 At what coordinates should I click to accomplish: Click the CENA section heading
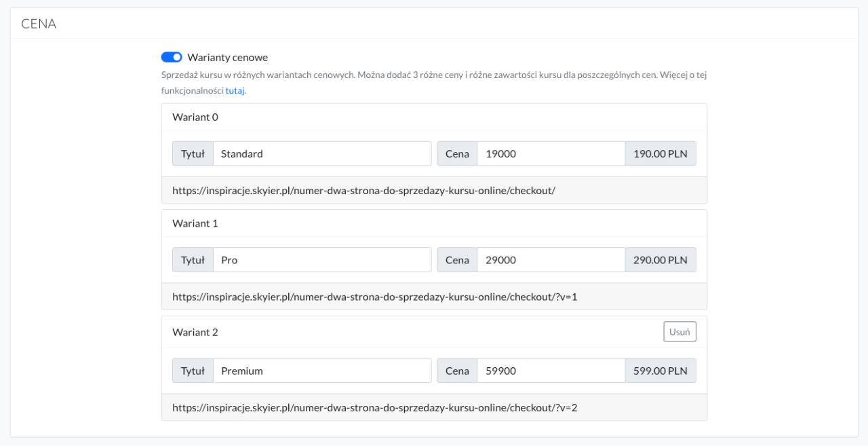click(x=39, y=24)
